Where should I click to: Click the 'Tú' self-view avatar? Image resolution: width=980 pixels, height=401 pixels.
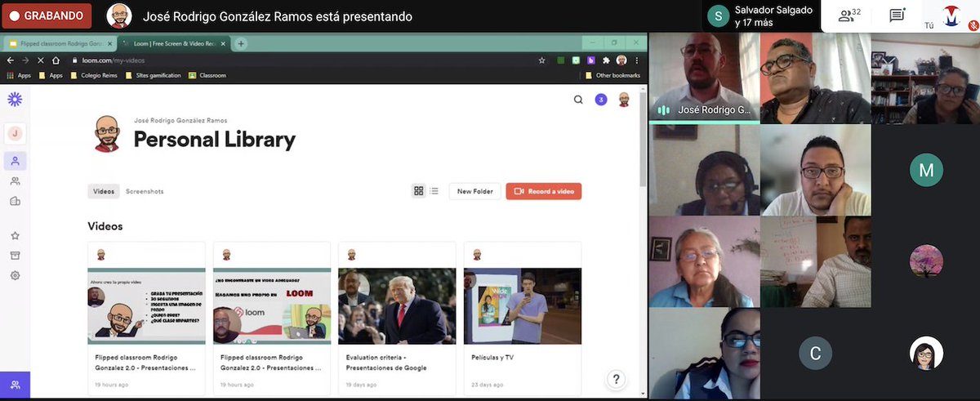coord(951,16)
